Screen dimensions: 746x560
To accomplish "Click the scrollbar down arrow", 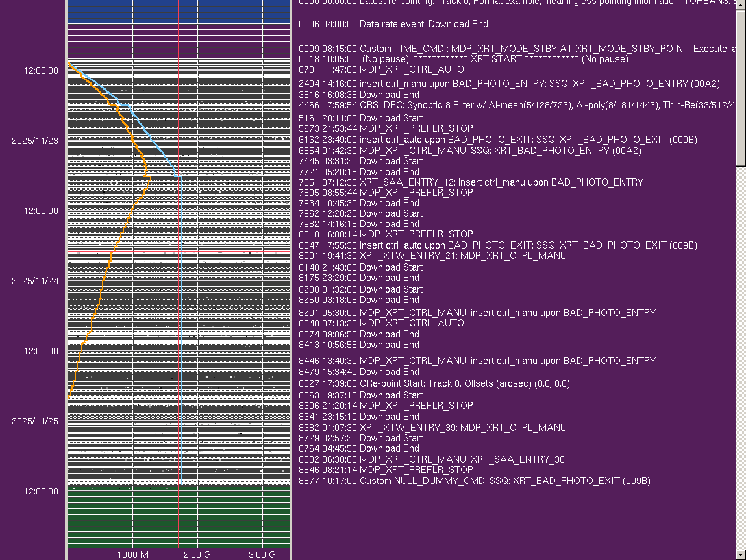I will click(x=741, y=554).
